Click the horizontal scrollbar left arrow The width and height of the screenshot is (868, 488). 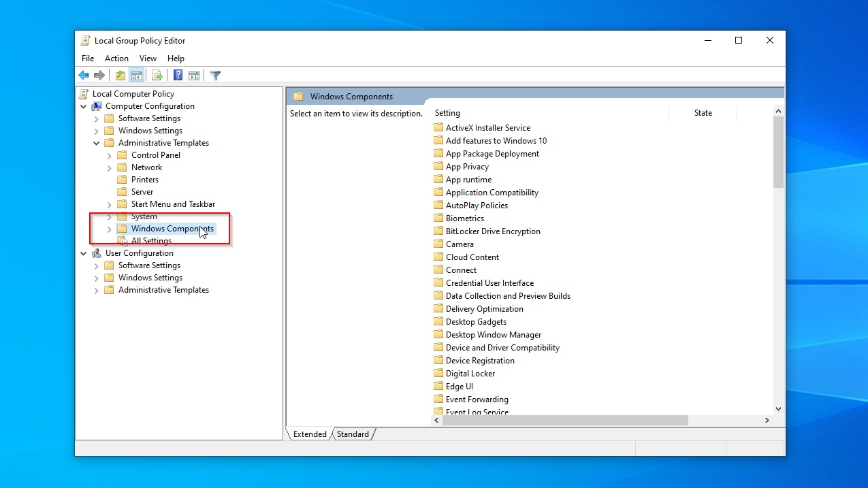437,421
